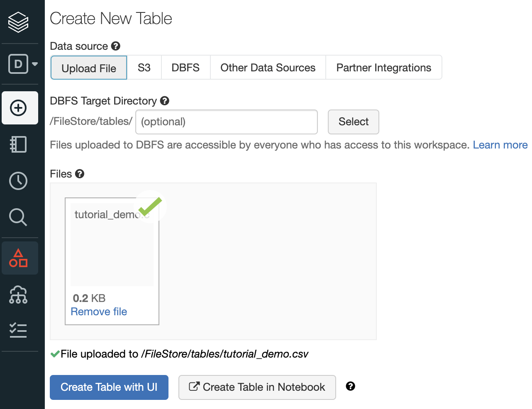Click the optional target directory input field
This screenshot has height=409, width=532.
(226, 122)
